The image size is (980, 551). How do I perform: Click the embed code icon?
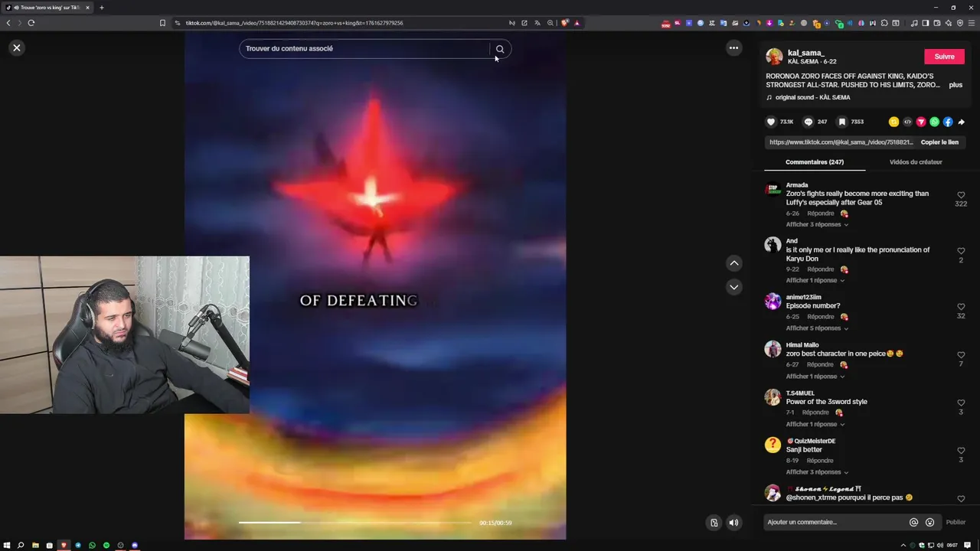click(x=907, y=122)
